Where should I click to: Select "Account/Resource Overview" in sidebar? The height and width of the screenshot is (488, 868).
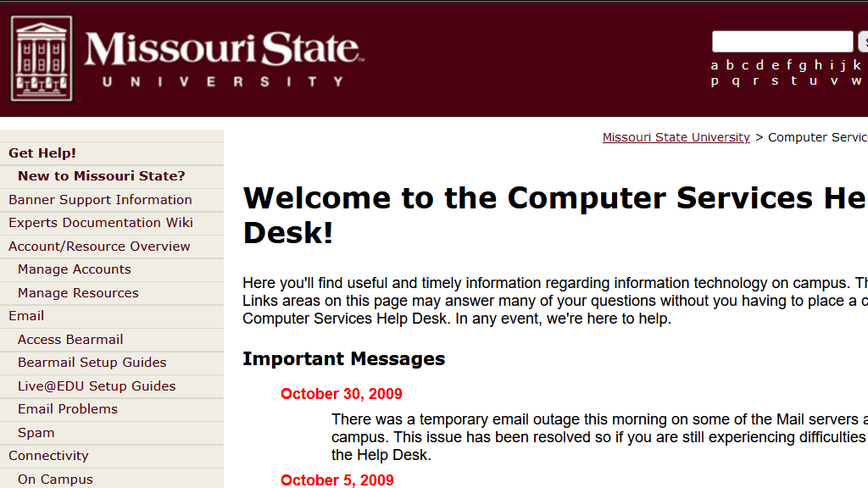click(x=99, y=246)
